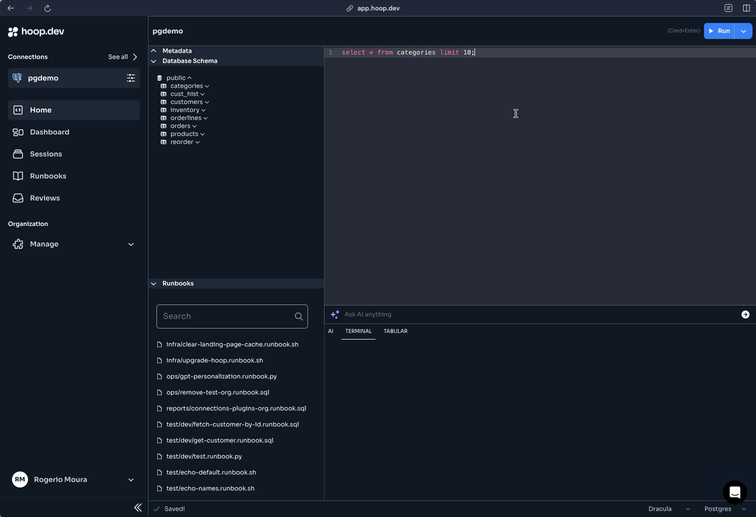Open the Dashboard section
Screen dimensions: 756x517
(x=49, y=132)
